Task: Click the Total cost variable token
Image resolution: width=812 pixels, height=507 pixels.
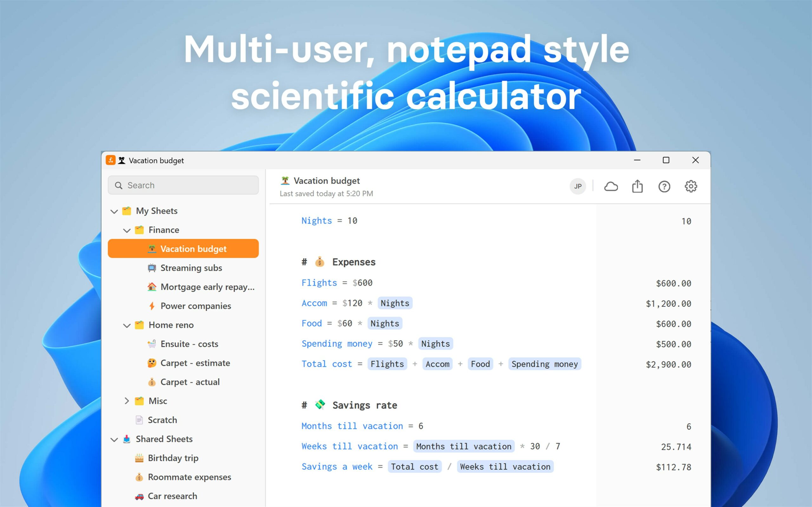Action: (x=414, y=467)
